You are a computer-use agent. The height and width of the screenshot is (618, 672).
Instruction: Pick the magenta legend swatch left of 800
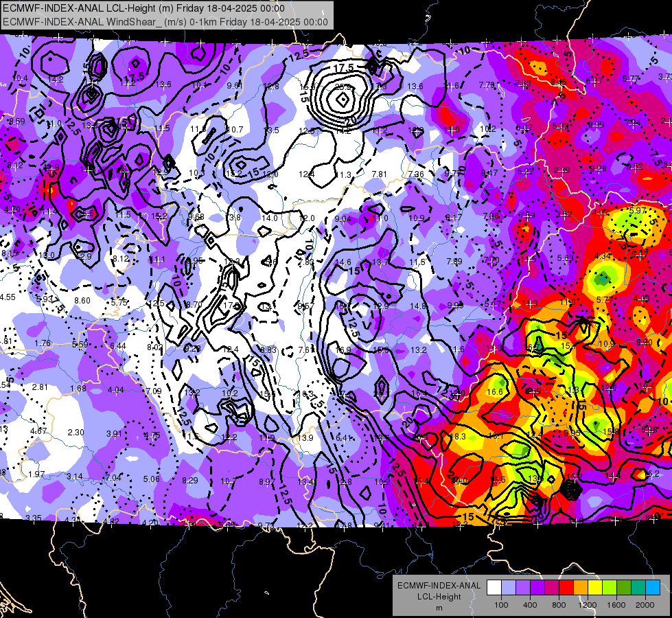tap(552, 588)
